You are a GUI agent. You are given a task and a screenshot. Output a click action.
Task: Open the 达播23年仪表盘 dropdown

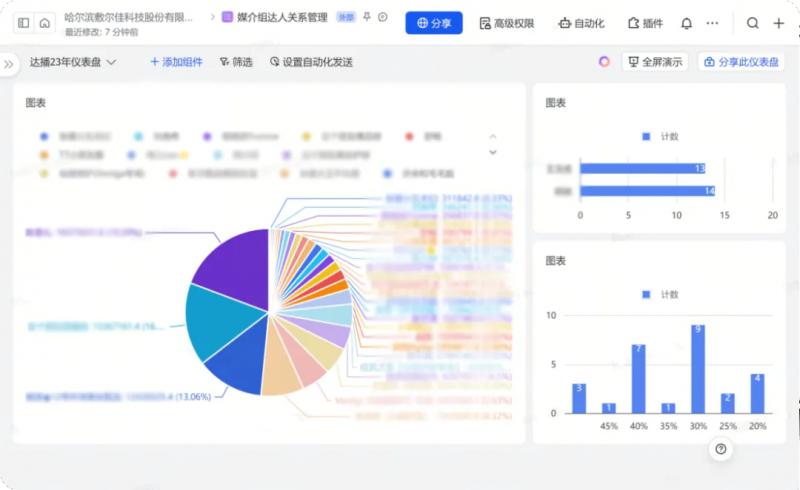73,62
